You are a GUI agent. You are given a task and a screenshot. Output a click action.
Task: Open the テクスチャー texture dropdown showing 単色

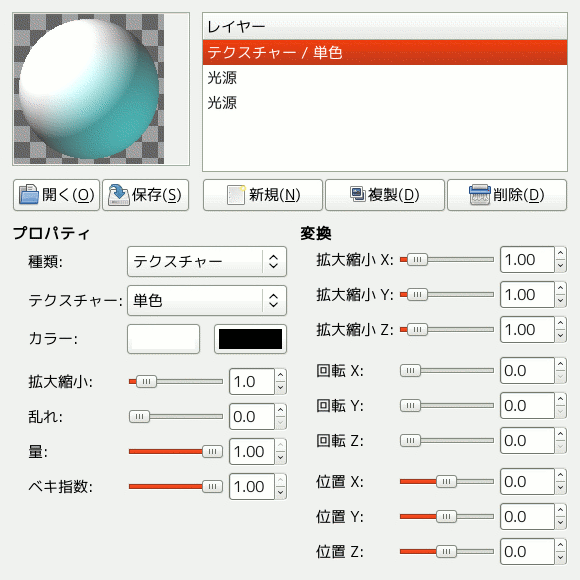pos(207,300)
